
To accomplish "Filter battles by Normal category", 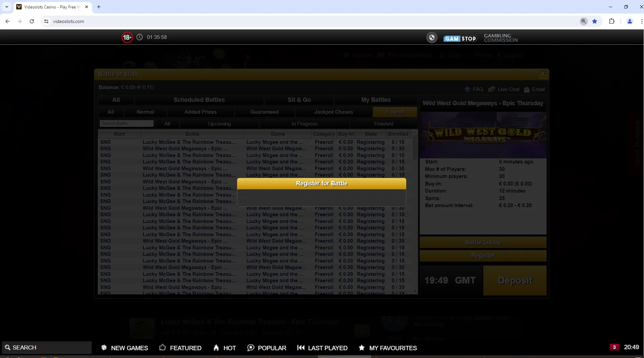I will (145, 112).
